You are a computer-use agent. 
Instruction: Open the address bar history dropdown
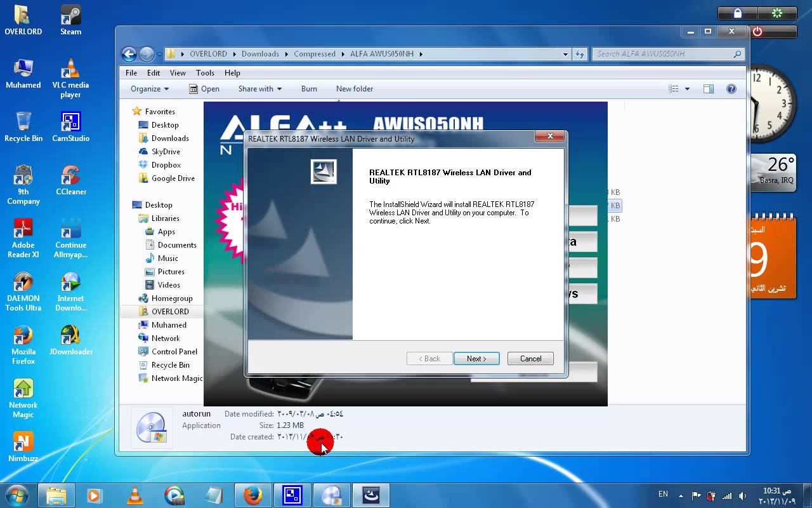click(565, 54)
